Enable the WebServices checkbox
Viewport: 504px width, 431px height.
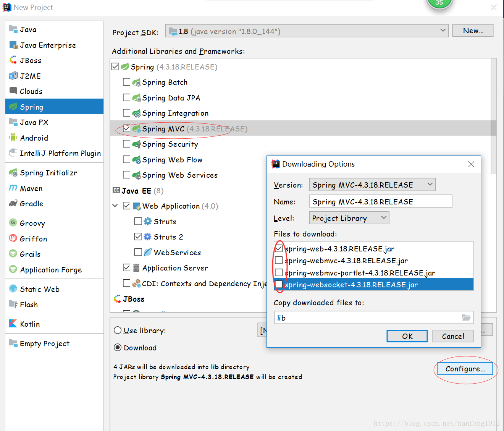[x=138, y=252]
